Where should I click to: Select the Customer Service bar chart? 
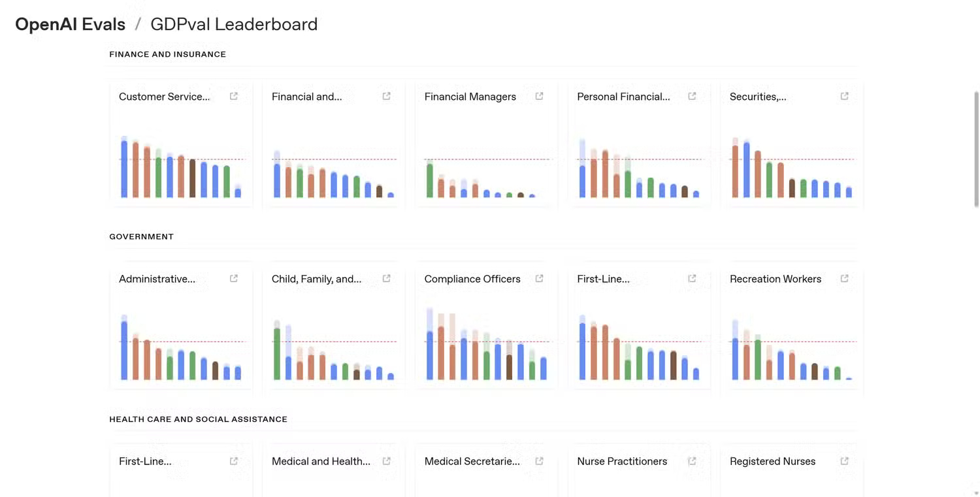click(180, 167)
